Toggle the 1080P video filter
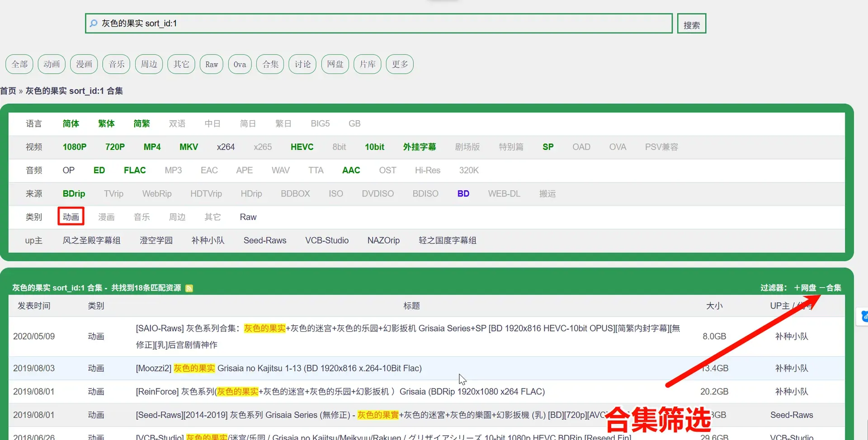The width and height of the screenshot is (868, 440). point(75,147)
